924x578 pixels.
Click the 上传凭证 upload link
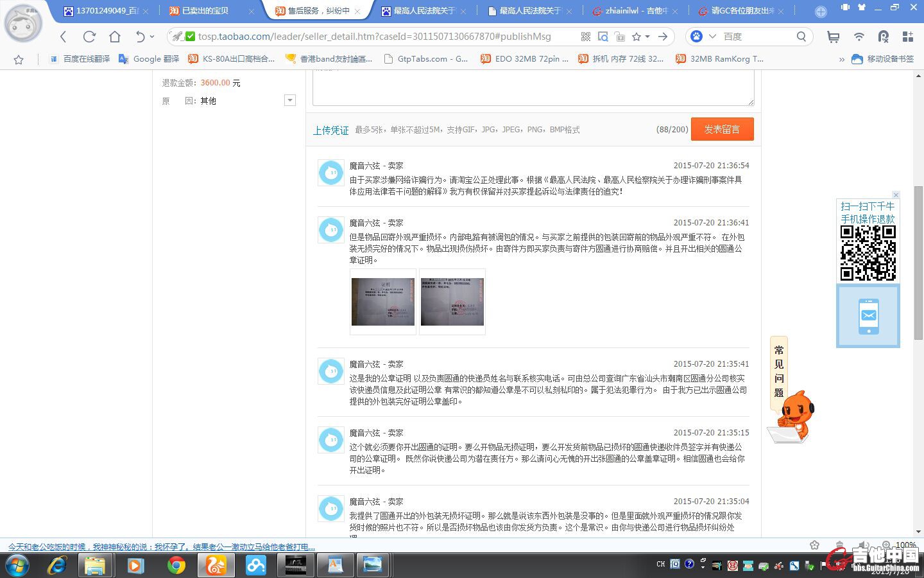coord(330,130)
